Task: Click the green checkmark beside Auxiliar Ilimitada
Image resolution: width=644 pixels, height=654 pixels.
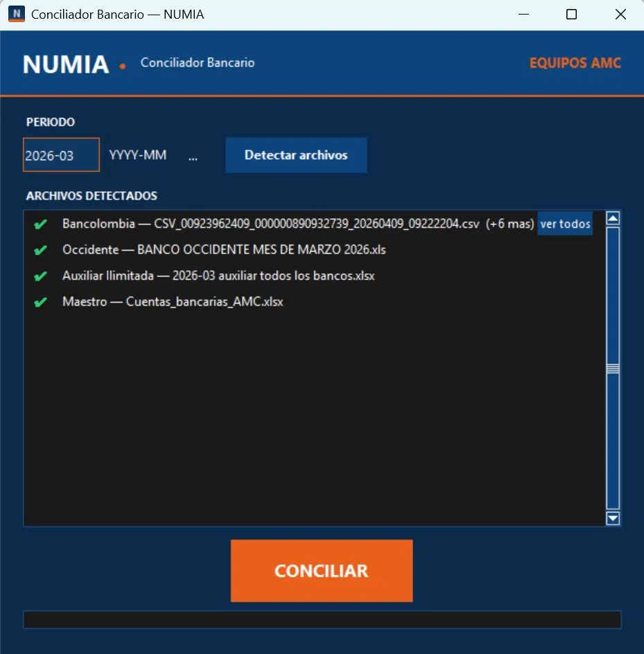Action: 40,276
